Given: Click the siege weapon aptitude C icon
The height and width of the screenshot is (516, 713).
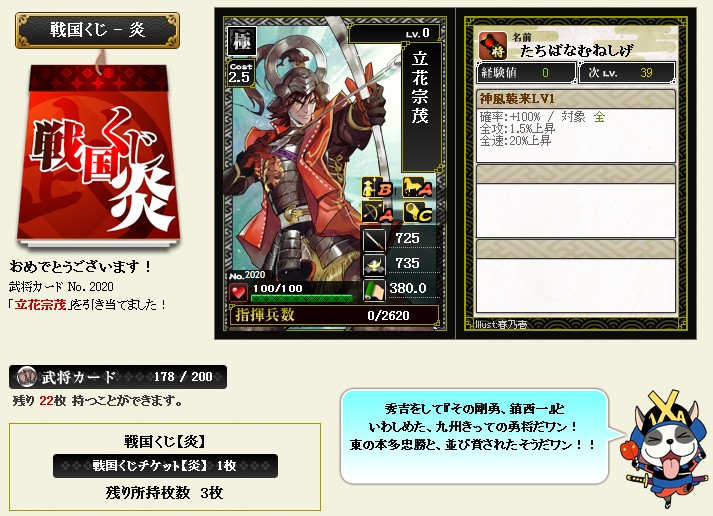Looking at the screenshot, I should [x=417, y=212].
